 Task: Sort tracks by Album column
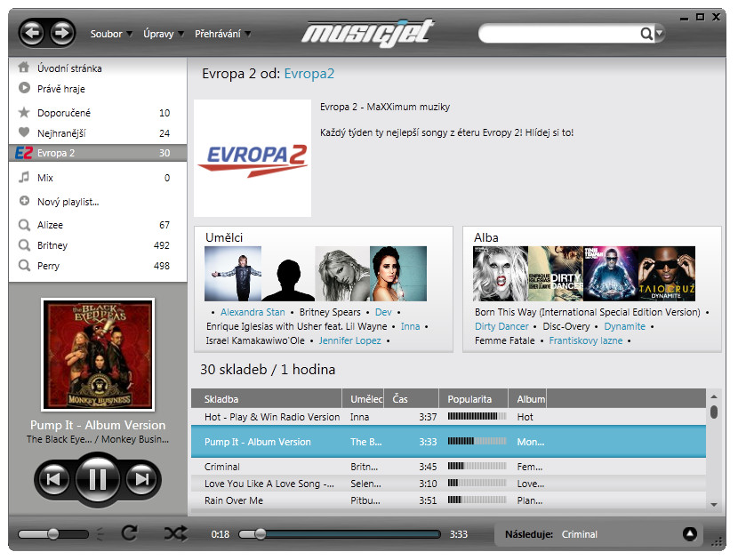coord(527,399)
